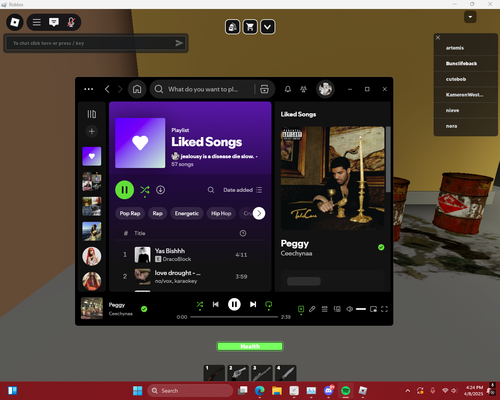Open Spotify notifications bell

(x=288, y=89)
